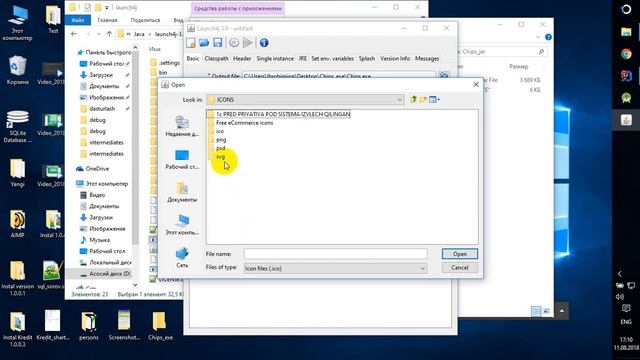Select the svg folder in file list
This screenshot has height=360, width=640.
[x=216, y=157]
